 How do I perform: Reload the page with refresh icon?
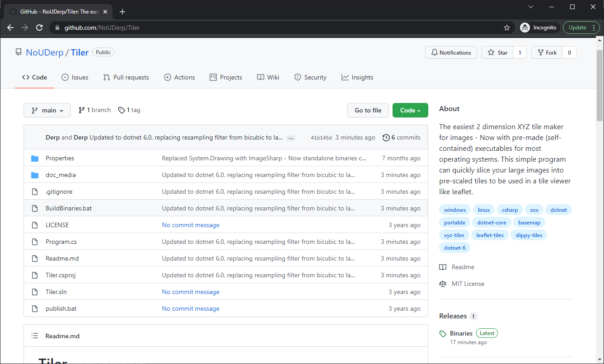pyautogui.click(x=39, y=28)
